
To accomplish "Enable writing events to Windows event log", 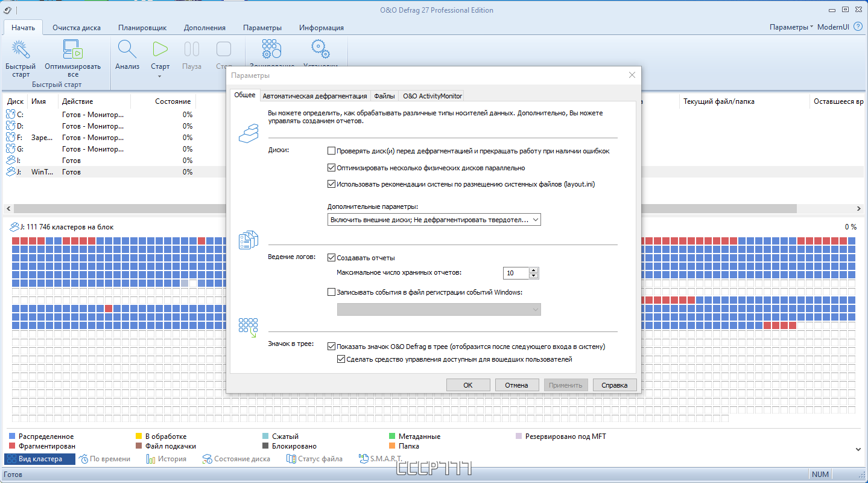I will point(331,292).
